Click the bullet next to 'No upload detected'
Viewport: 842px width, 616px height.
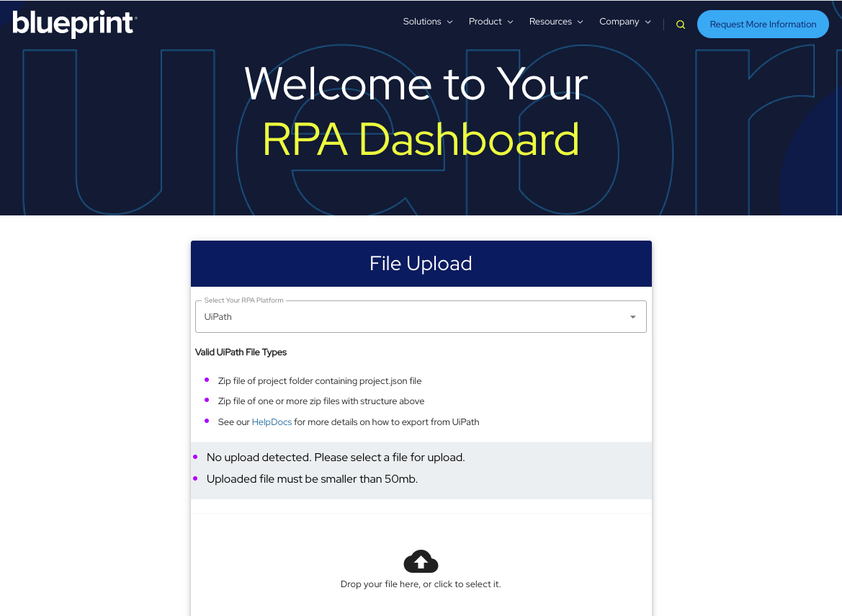coord(196,457)
